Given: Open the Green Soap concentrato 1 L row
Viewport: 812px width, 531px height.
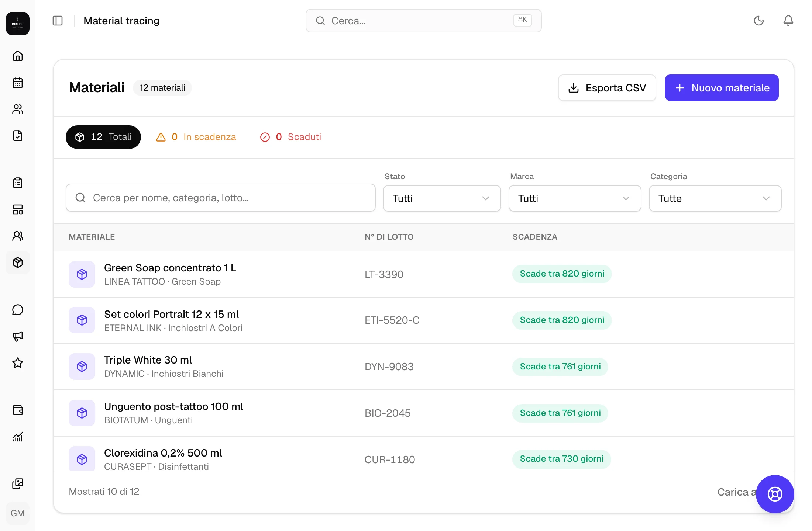Looking at the screenshot, I should click(x=424, y=274).
